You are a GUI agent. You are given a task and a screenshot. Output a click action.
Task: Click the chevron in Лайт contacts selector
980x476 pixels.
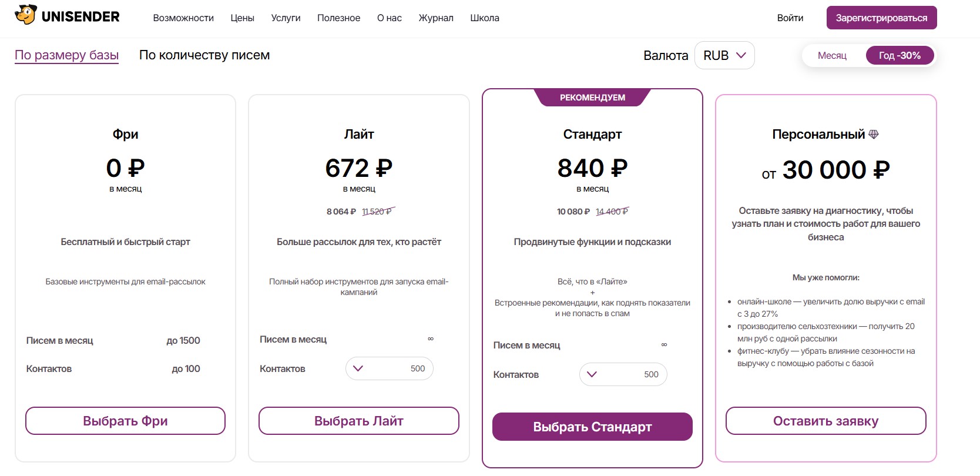pyautogui.click(x=358, y=368)
